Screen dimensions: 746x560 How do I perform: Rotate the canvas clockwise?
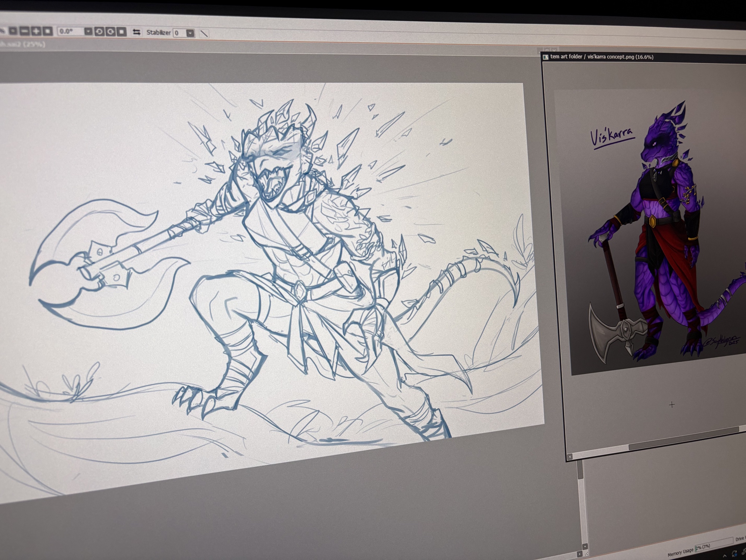pyautogui.click(x=110, y=32)
